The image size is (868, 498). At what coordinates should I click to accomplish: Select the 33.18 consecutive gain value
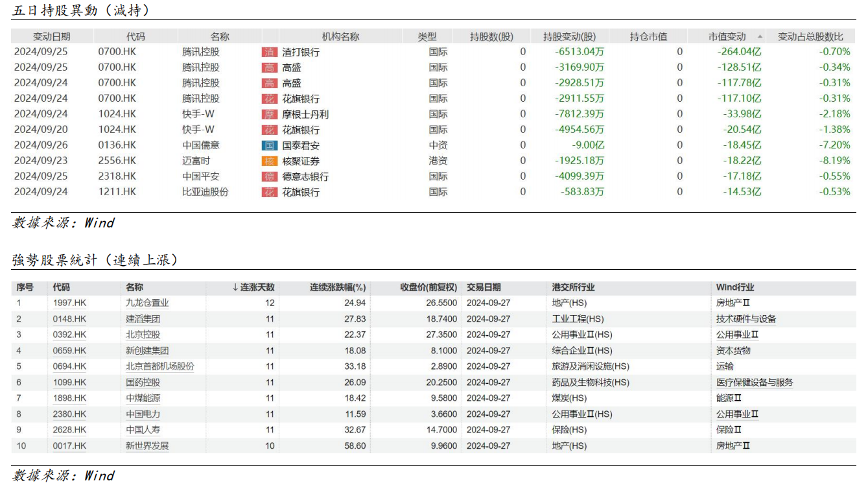pos(355,366)
